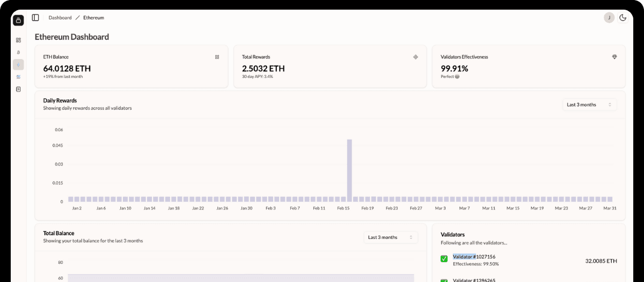644x282 pixels.
Task: Click the Validators Effectiveness gem icon
Action: click(614, 57)
